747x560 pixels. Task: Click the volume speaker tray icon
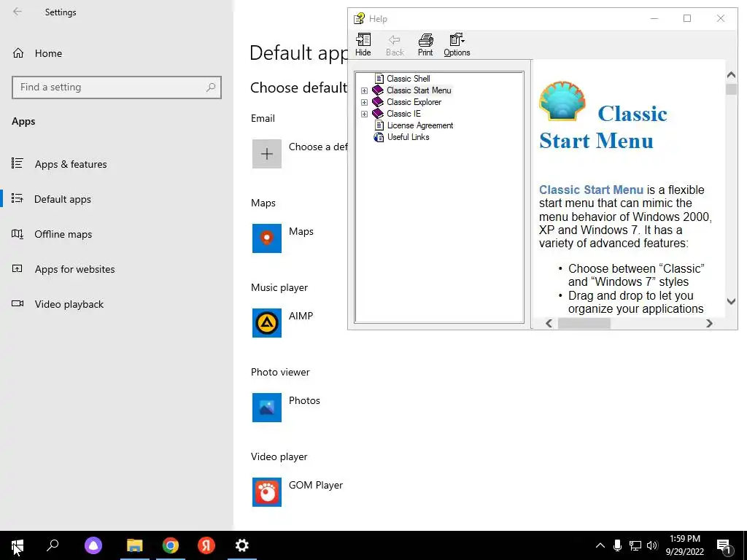click(x=652, y=545)
